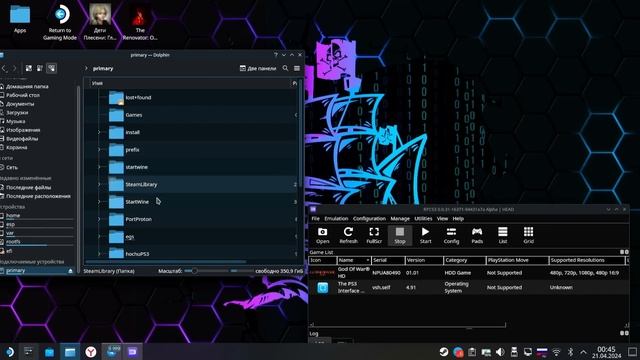
Task: Click 'primary' in Dolphin breadcrumb path
Action: pos(103,69)
